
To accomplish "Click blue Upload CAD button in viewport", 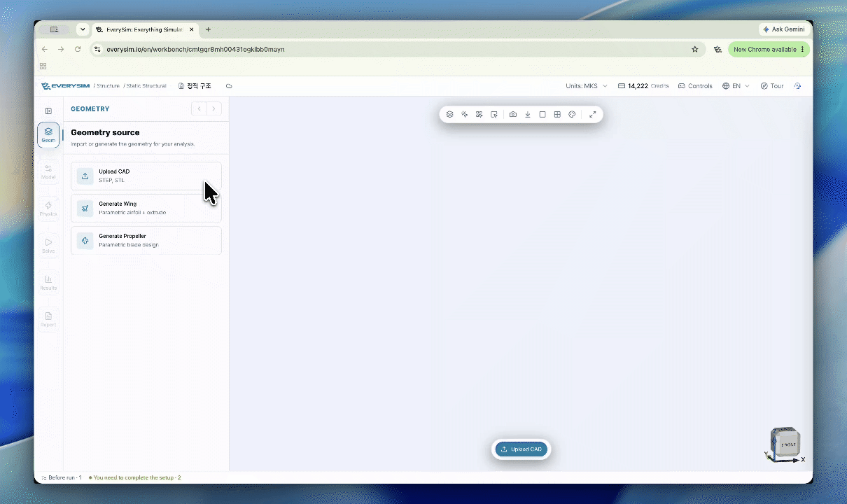I will pyautogui.click(x=521, y=449).
